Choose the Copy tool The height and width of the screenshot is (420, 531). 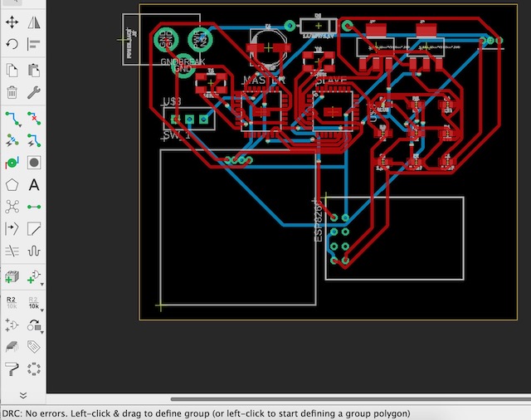[x=12, y=70]
